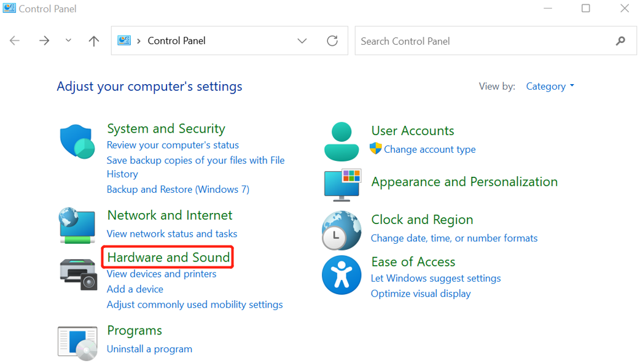Open the Clock and Region globe icon
Image resolution: width=640 pixels, height=364 pixels.
[341, 231]
